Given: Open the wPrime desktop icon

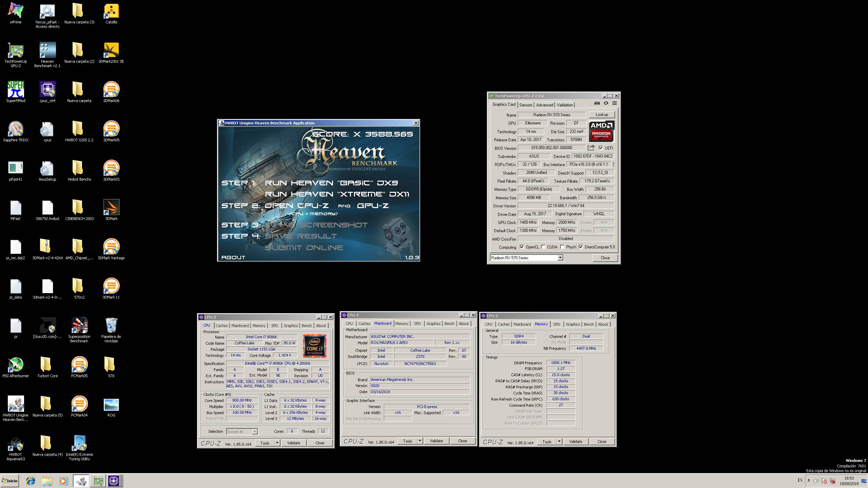Looking at the screenshot, I should [16, 14].
